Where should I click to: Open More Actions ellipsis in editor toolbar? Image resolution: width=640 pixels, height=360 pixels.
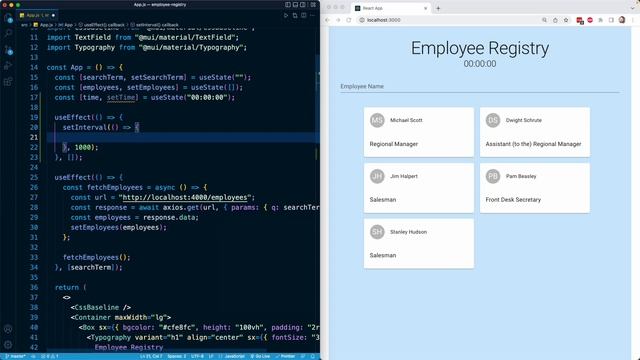(313, 16)
